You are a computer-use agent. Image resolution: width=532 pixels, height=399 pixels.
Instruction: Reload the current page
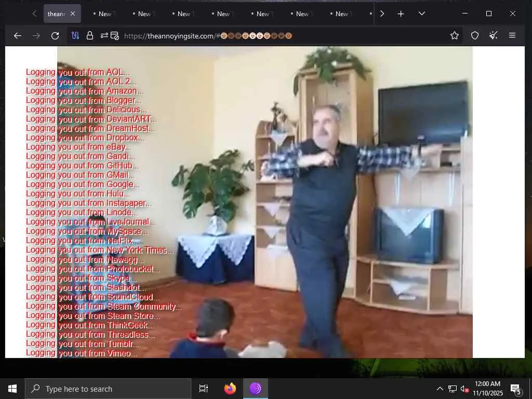55,36
